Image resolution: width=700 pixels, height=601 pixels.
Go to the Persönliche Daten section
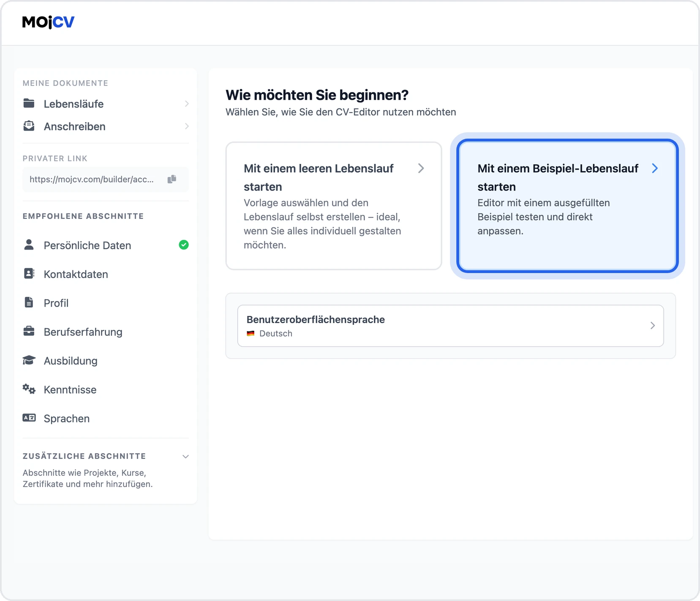point(106,245)
